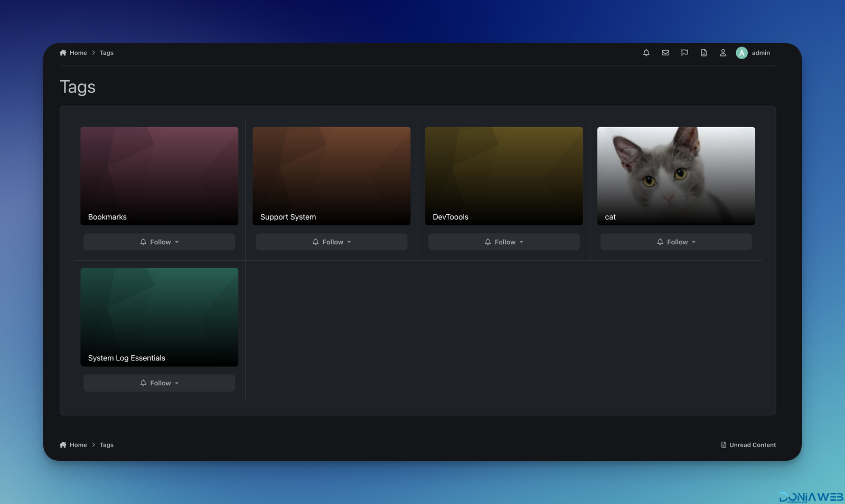Image resolution: width=845 pixels, height=504 pixels.
Task: Expand Follow menu under cat tag
Action: tap(675, 242)
